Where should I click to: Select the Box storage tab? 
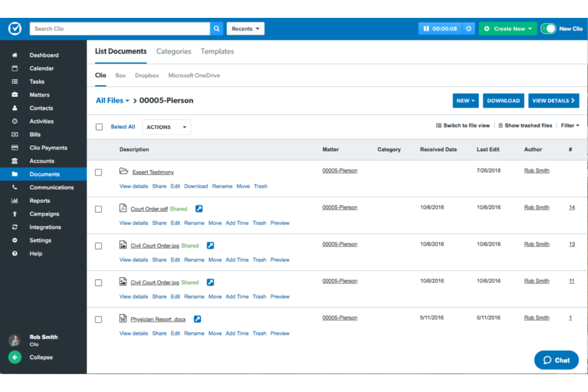tap(121, 75)
